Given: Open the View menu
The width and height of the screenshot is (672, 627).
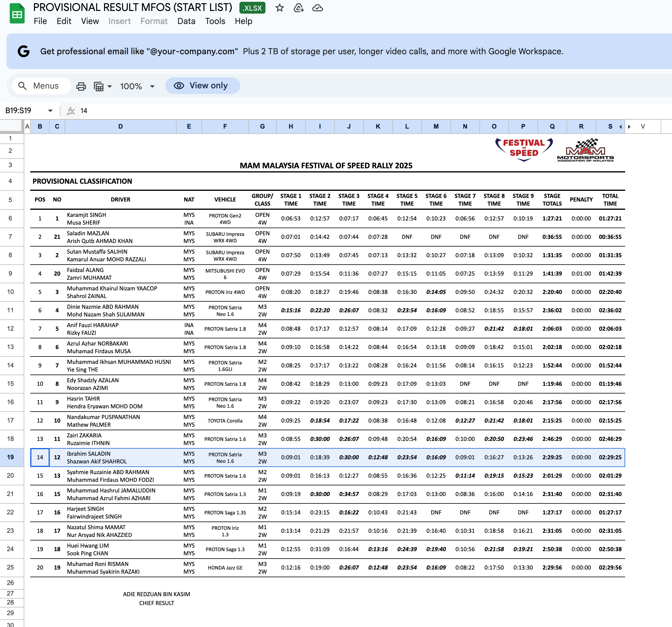Looking at the screenshot, I should pos(90,21).
